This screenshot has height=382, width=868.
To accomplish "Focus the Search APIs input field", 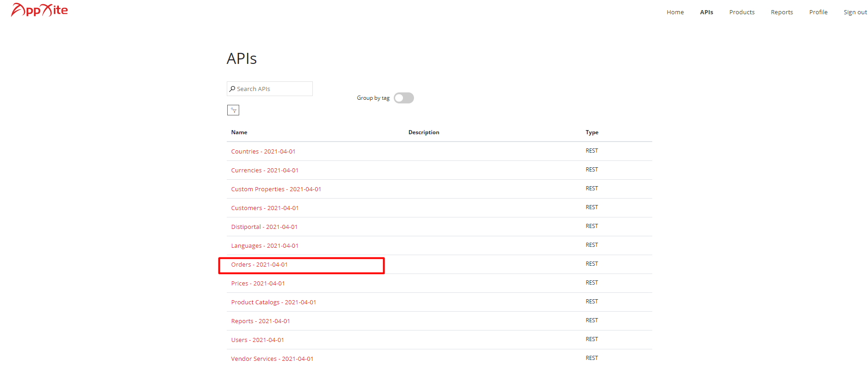I will pos(270,89).
